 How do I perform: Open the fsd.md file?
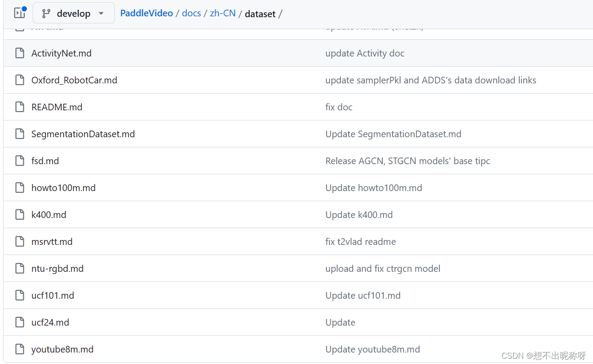45,161
